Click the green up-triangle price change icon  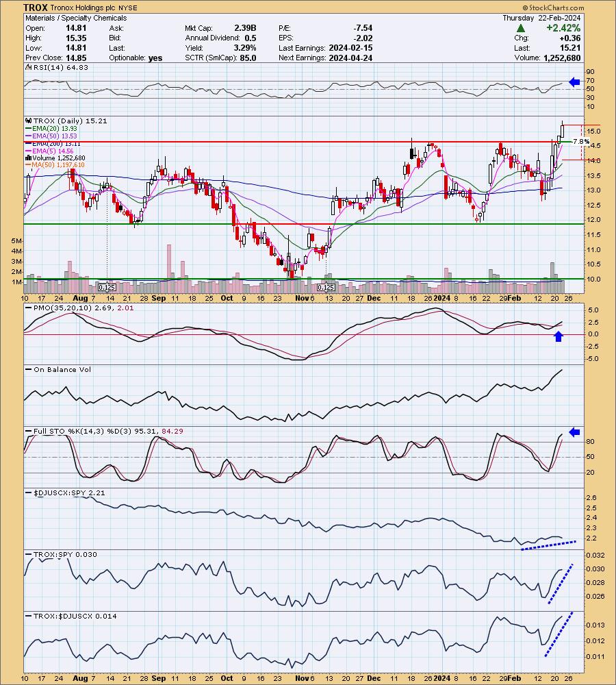click(520, 28)
